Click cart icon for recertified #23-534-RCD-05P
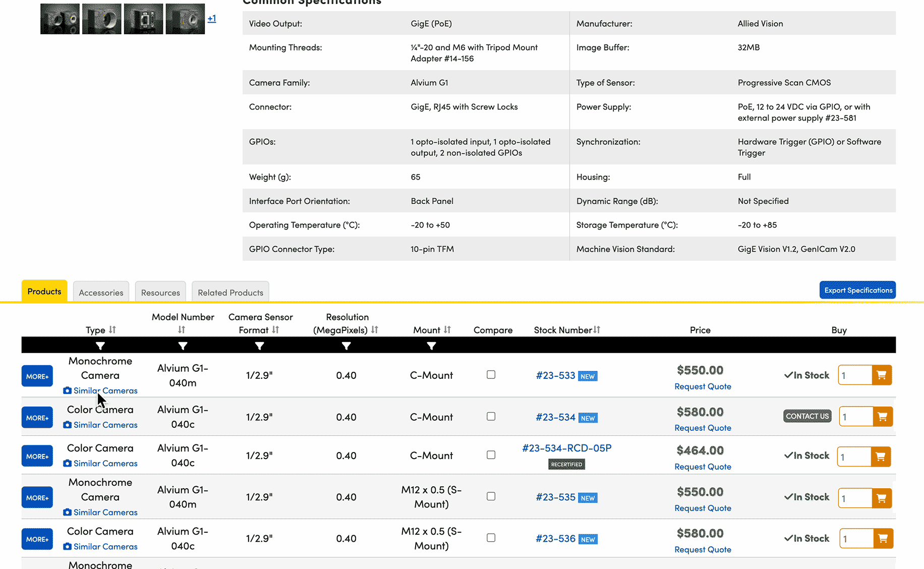This screenshot has width=924, height=569. coord(881,457)
